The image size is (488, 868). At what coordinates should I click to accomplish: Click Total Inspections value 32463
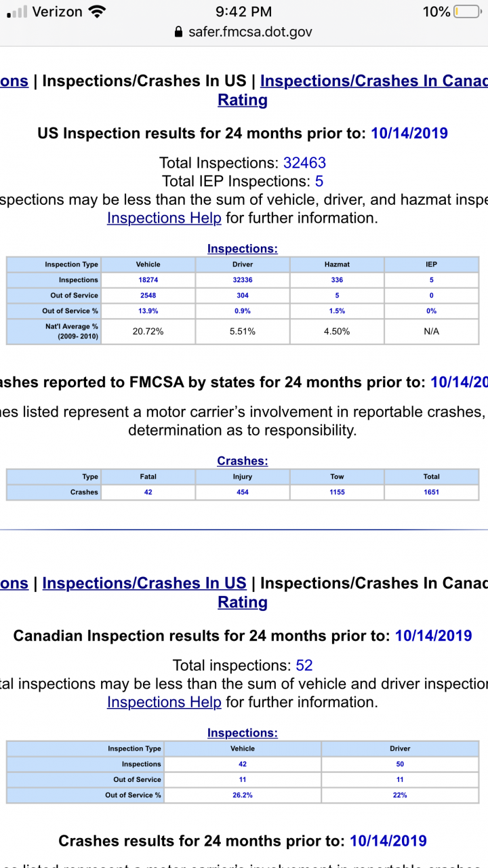(304, 163)
